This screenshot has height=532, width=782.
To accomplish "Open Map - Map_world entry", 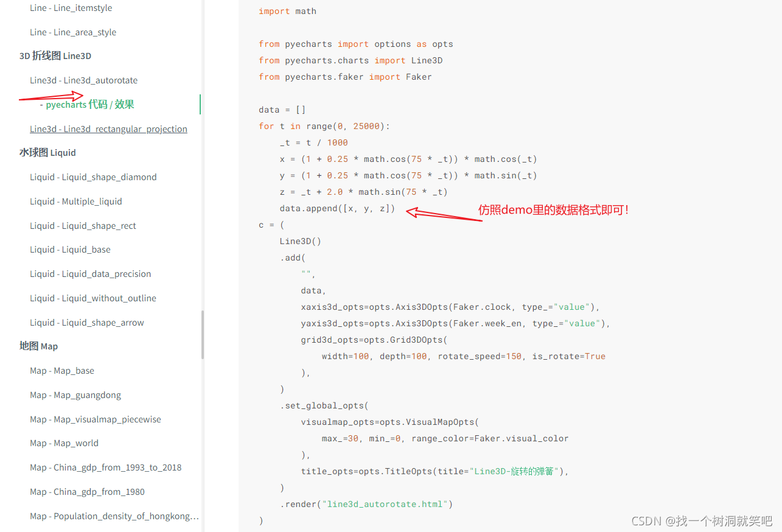I will [64, 443].
